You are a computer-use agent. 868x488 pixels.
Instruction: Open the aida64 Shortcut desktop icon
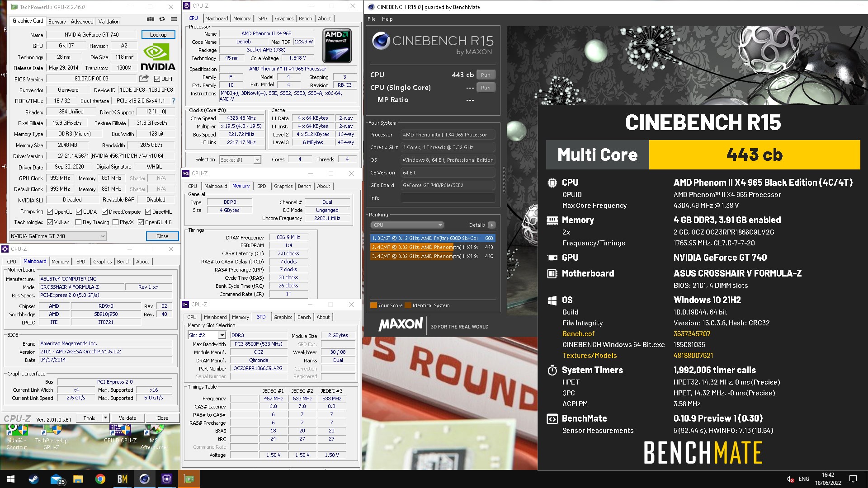pos(17,437)
